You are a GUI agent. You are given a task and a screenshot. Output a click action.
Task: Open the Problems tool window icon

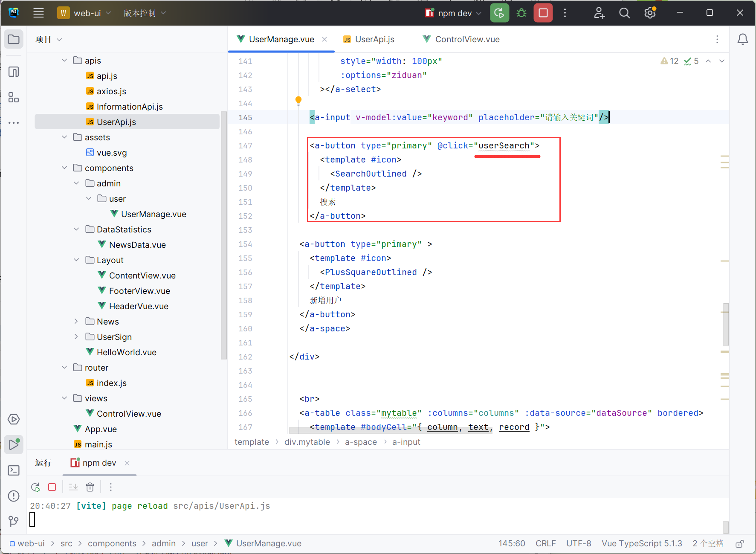[14, 496]
